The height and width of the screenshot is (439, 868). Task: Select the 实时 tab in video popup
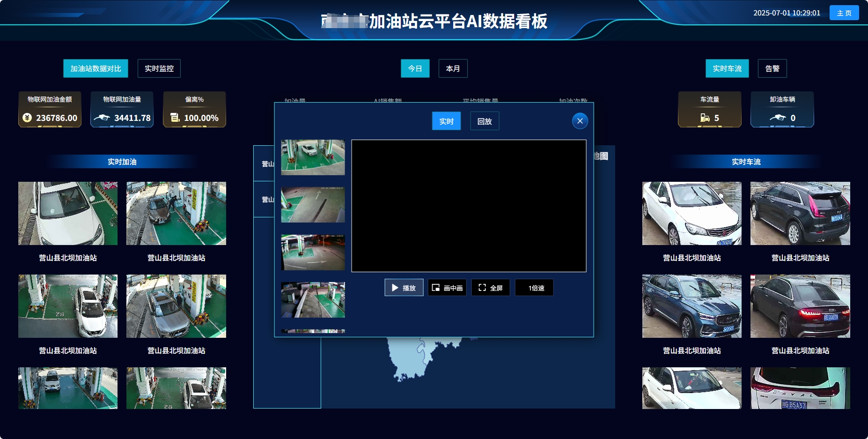(x=447, y=121)
